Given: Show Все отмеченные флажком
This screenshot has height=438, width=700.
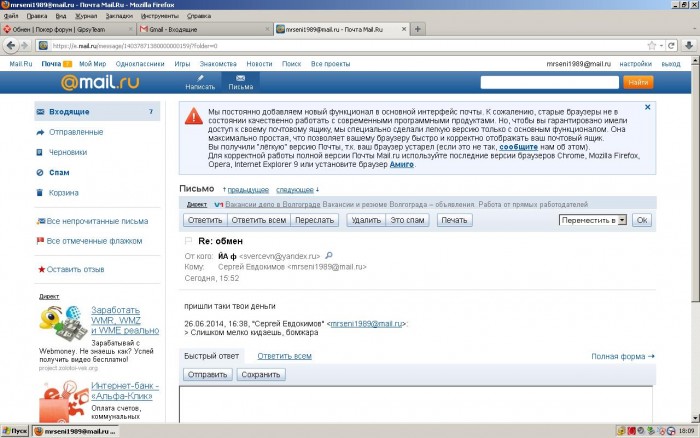Looking at the screenshot, I should [x=94, y=241].
